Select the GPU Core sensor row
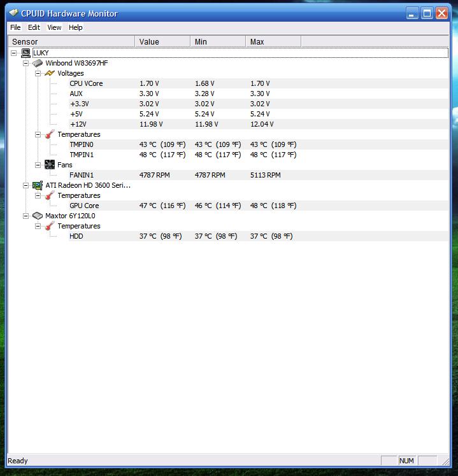The width and height of the screenshot is (458, 476). [259, 206]
